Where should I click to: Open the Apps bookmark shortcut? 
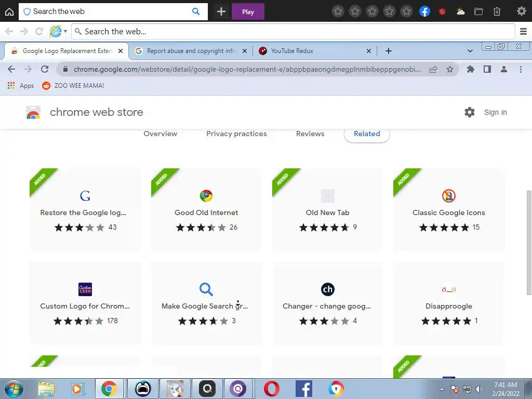tap(20, 86)
